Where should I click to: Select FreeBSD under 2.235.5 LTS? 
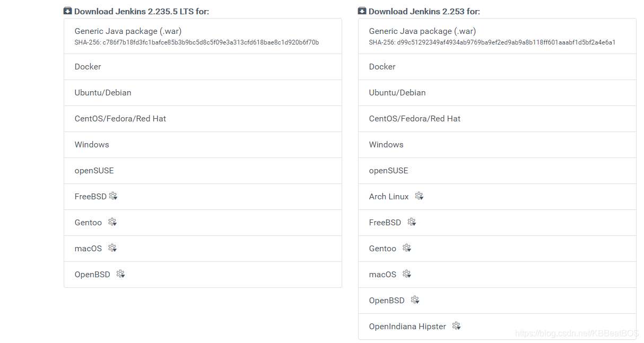[x=203, y=197]
